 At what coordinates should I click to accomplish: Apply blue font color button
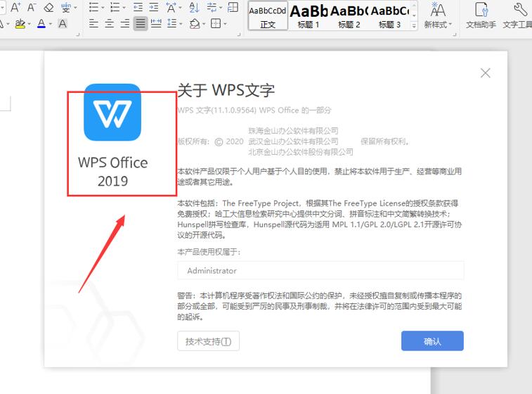click(x=41, y=24)
